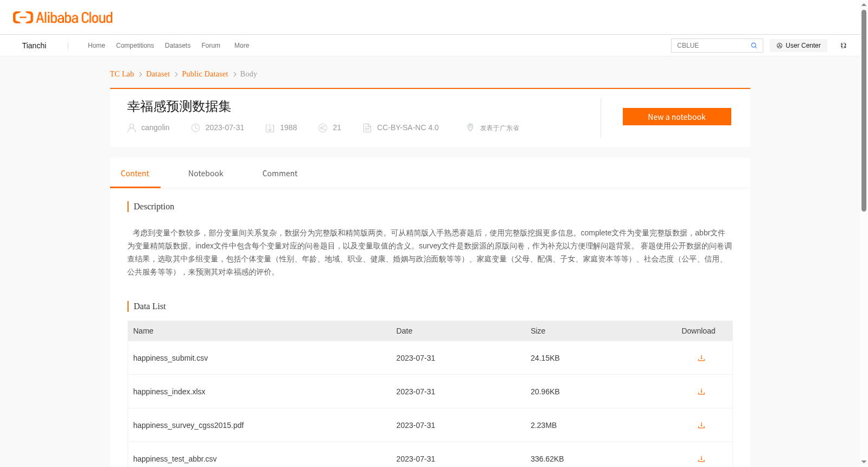
Task: Open the Home menu item
Action: [x=97, y=46]
